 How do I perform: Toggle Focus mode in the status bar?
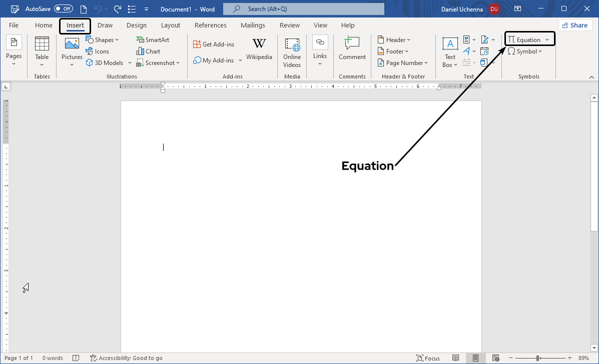pyautogui.click(x=428, y=358)
